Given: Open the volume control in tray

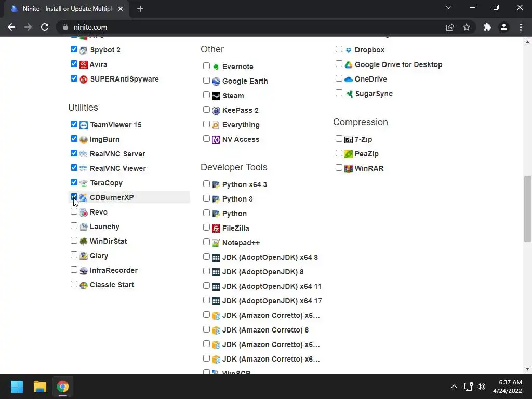Looking at the screenshot, I should point(481,387).
